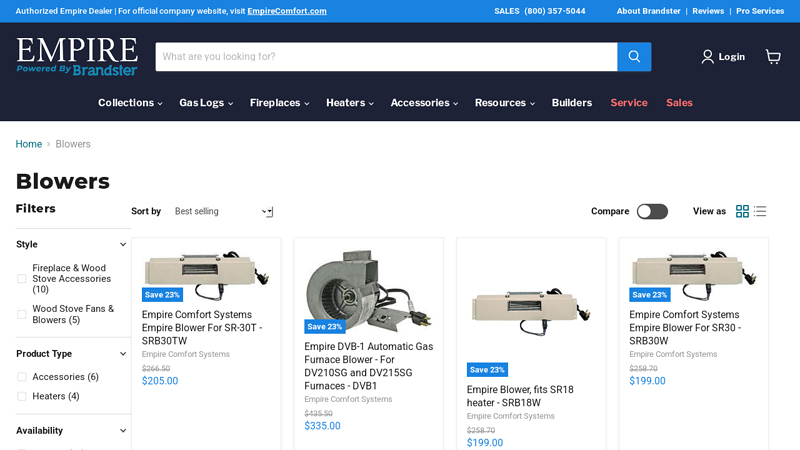The width and height of the screenshot is (800, 450).
Task: Open the Fireplaces menu
Action: pyautogui.click(x=280, y=103)
